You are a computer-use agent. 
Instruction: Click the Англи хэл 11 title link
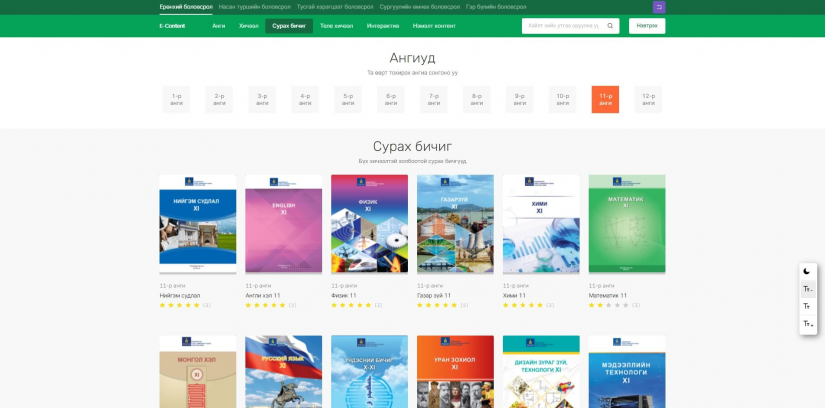point(263,296)
